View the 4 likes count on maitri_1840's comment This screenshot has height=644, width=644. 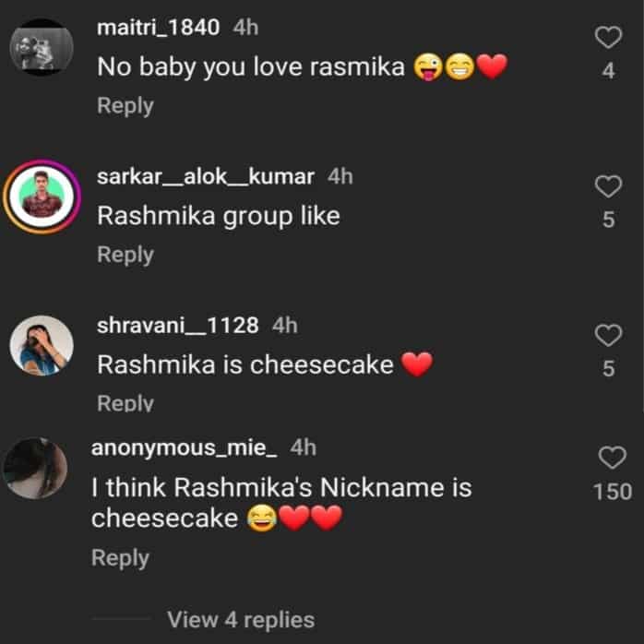tap(608, 71)
